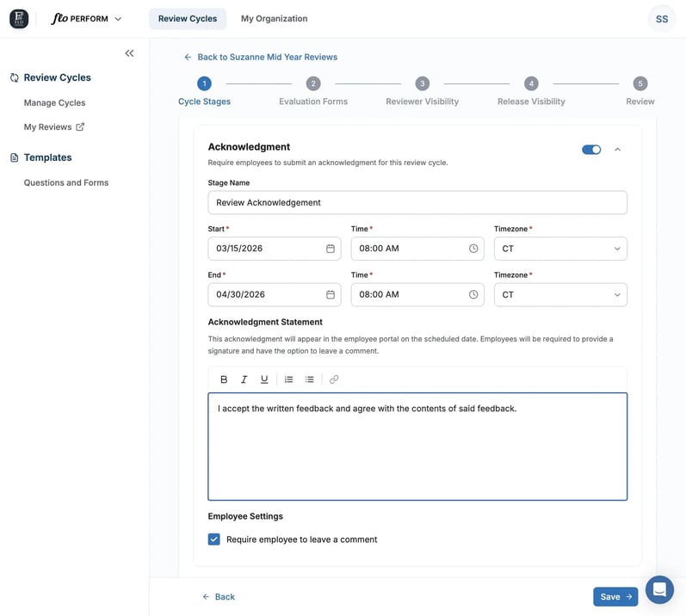Click the external link icon beside My Reviews
686x616 pixels.
coord(80,126)
